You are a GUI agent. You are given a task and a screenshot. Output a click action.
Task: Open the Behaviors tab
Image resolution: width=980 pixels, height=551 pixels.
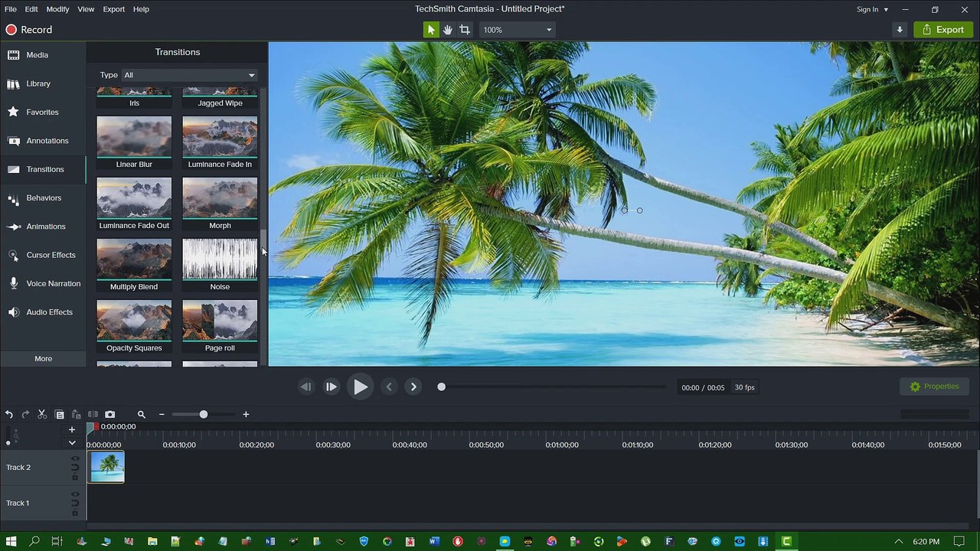coord(43,197)
